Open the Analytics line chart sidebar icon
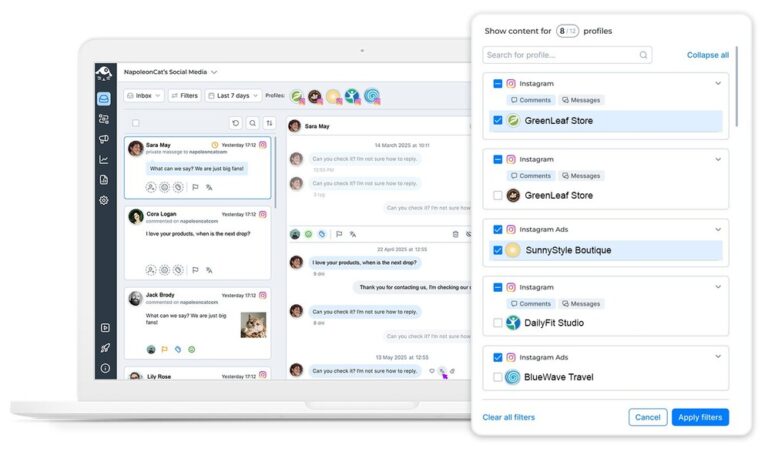 pos(104,160)
